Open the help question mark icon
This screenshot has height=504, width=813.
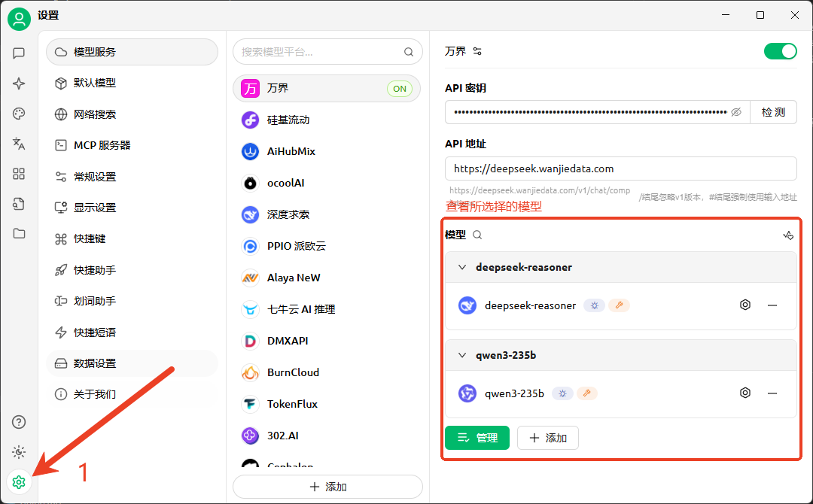19,422
